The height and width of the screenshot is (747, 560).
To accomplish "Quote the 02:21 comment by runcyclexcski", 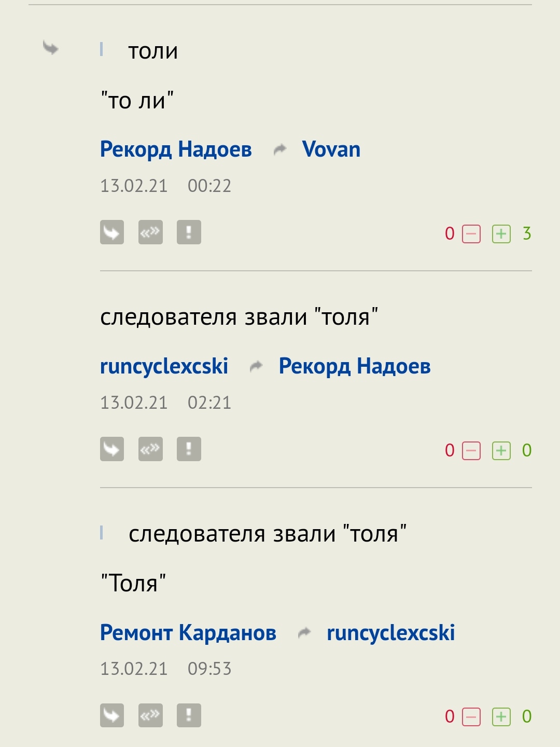I will [x=150, y=449].
